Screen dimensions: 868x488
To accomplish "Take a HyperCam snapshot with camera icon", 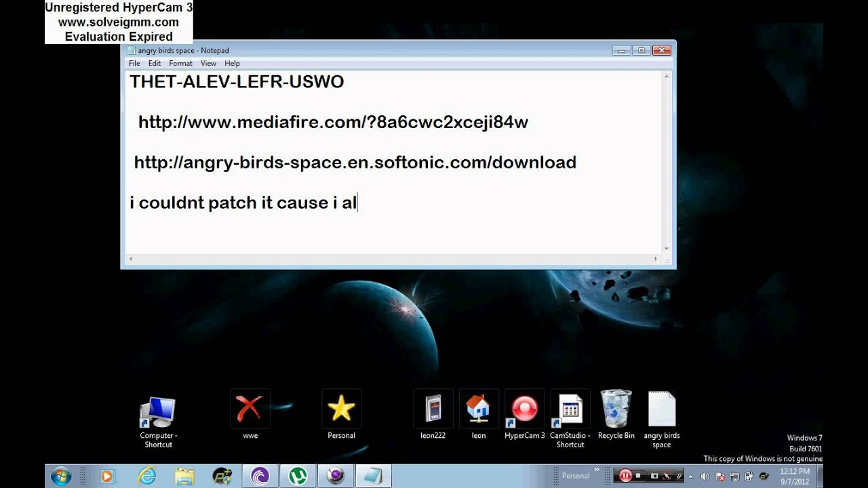I will tap(654, 476).
